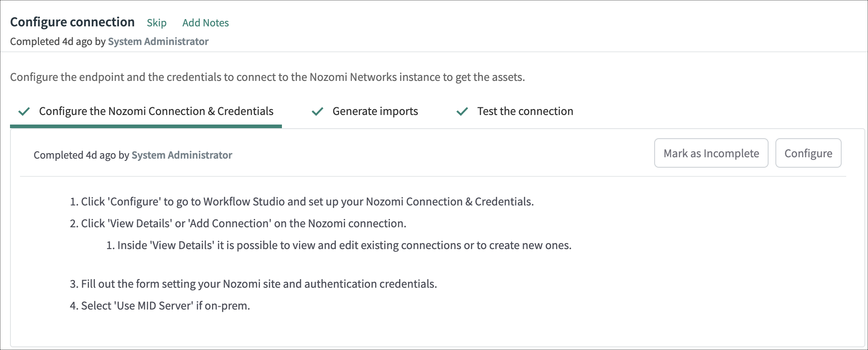Click description 'Configure the endpoint and the credentials'
This screenshot has height=350, width=868.
tap(267, 77)
